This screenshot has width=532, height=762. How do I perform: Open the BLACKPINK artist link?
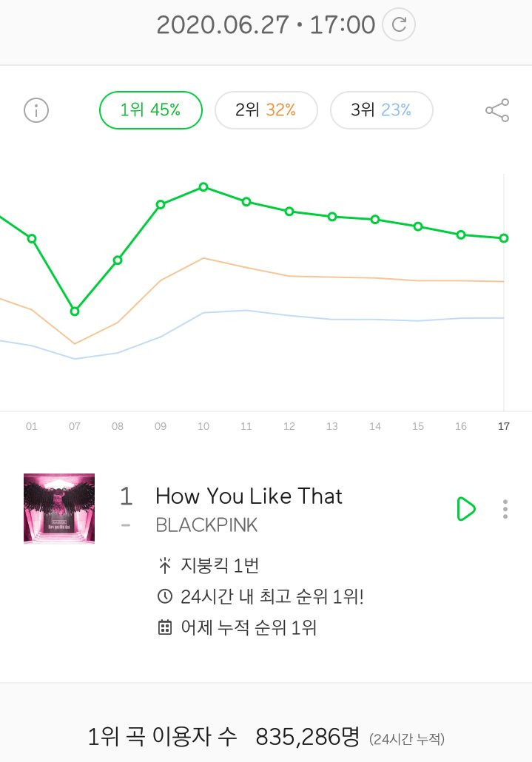point(206,525)
